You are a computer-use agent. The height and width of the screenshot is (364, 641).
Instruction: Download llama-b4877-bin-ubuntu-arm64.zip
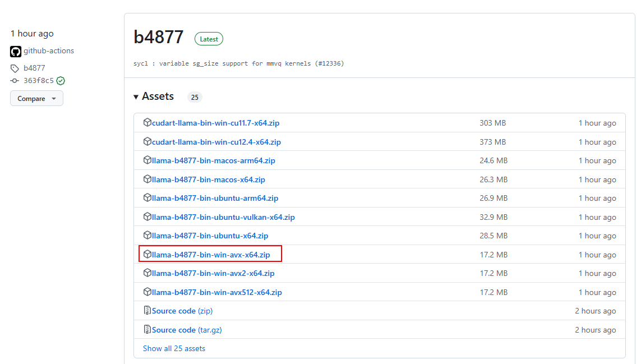tap(215, 199)
